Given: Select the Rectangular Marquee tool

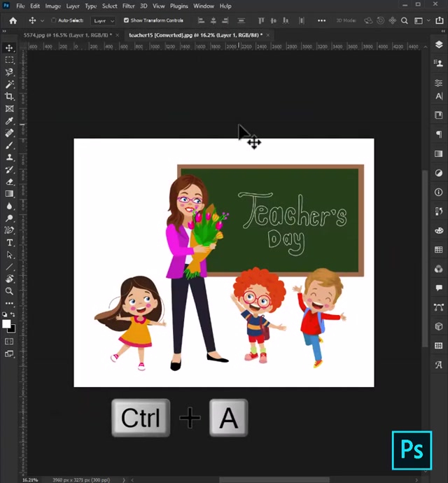Looking at the screenshot, I should point(10,60).
